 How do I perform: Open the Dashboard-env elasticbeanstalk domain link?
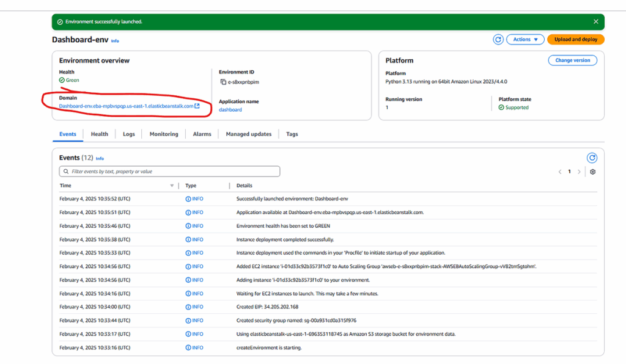point(126,106)
